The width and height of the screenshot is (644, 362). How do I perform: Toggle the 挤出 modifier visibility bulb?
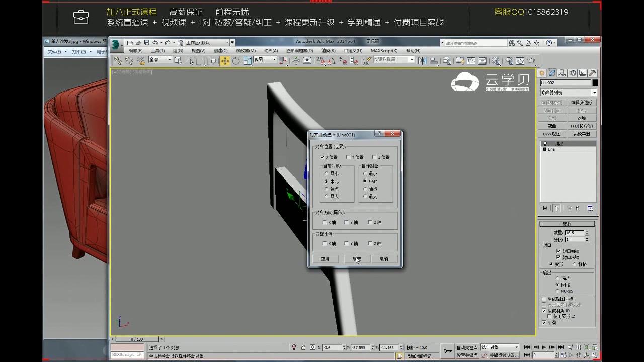point(545,143)
